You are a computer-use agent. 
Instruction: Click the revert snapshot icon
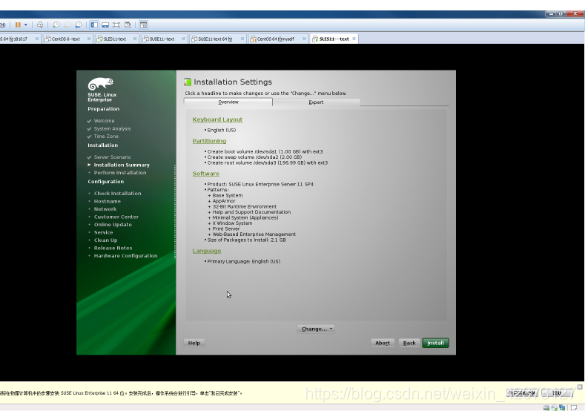(x=67, y=25)
